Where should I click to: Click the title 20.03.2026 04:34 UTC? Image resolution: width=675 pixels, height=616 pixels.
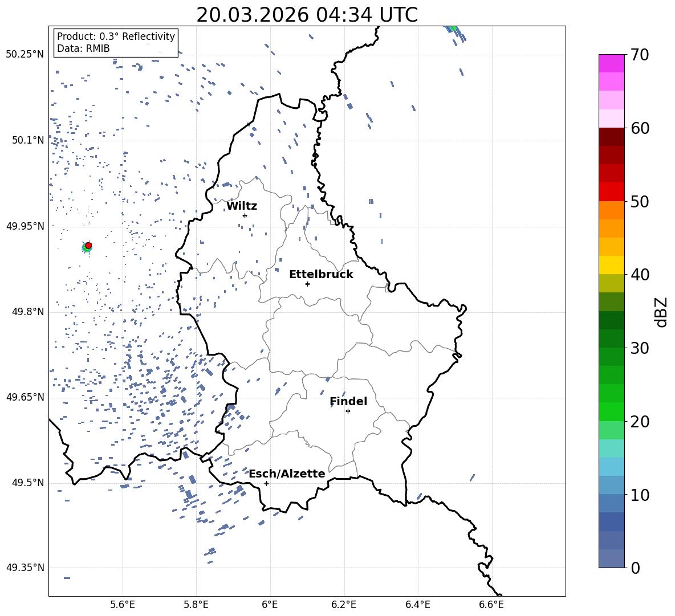pyautogui.click(x=307, y=15)
